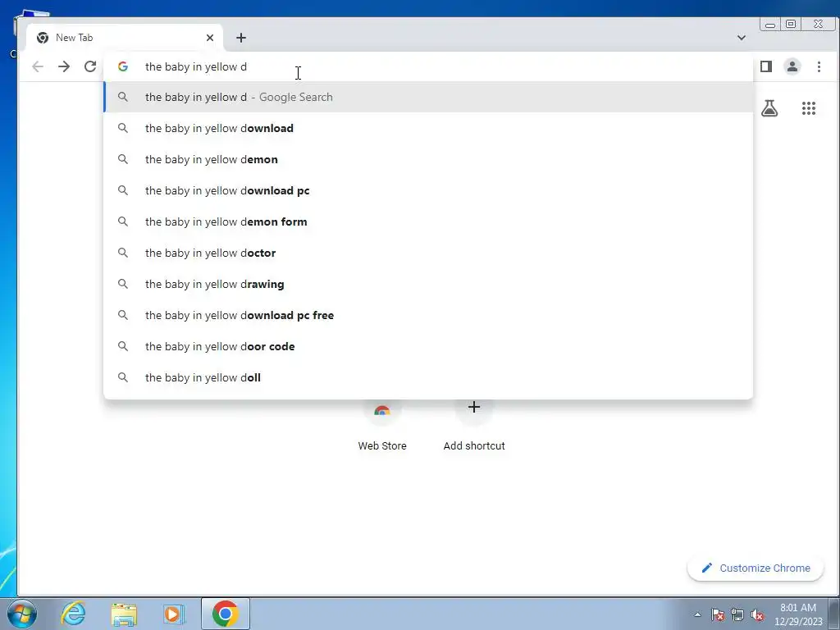The height and width of the screenshot is (630, 840).
Task: Choose suggestion 'the baby in yellow drawing'
Action: coord(428,283)
